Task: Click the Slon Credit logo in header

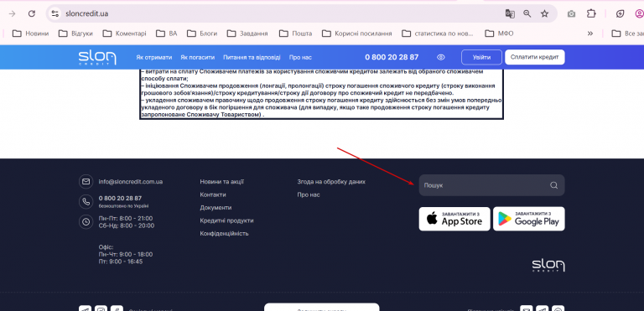Action: pyautogui.click(x=97, y=58)
